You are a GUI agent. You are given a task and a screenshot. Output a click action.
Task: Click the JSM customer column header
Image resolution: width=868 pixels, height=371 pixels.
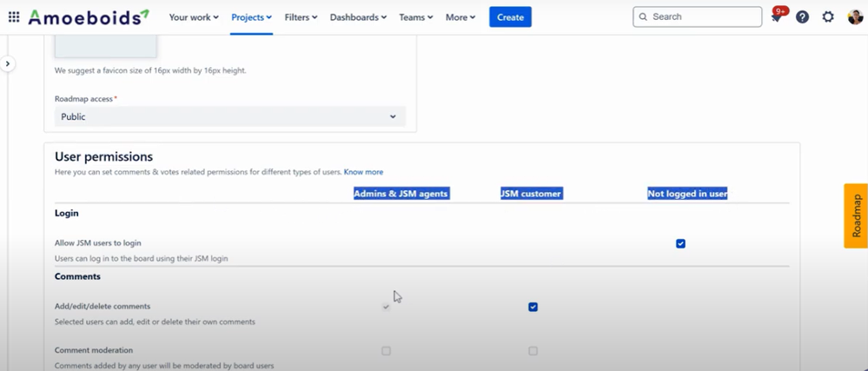point(532,193)
